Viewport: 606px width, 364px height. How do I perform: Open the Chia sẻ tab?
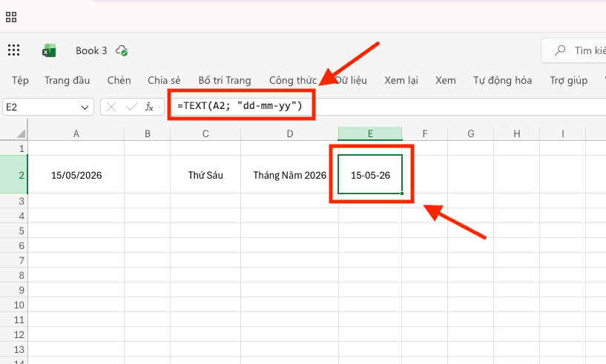tap(164, 80)
